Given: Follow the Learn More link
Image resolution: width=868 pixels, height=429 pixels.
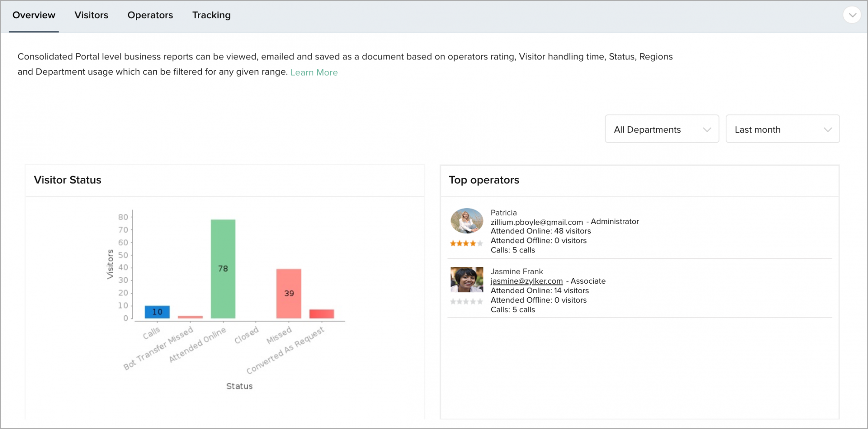Looking at the screenshot, I should pos(314,72).
